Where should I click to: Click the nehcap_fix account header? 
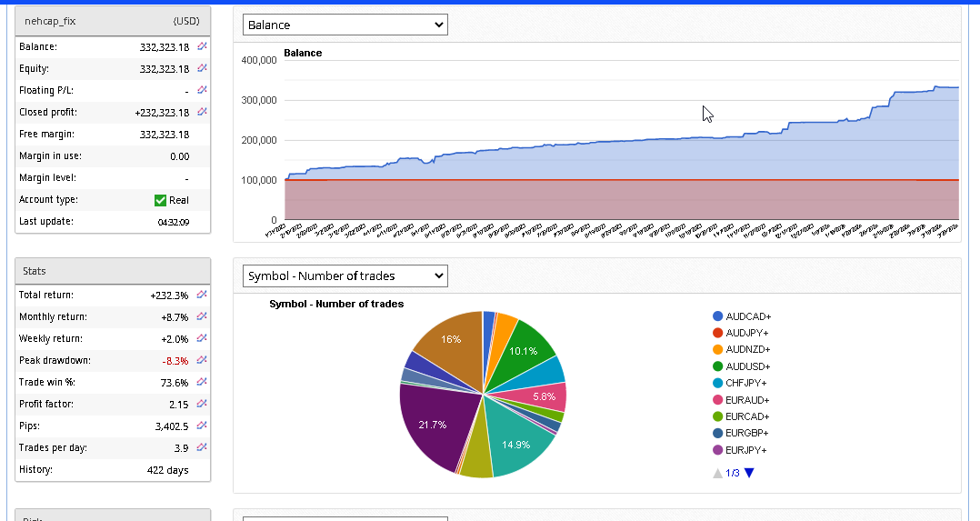51,21
